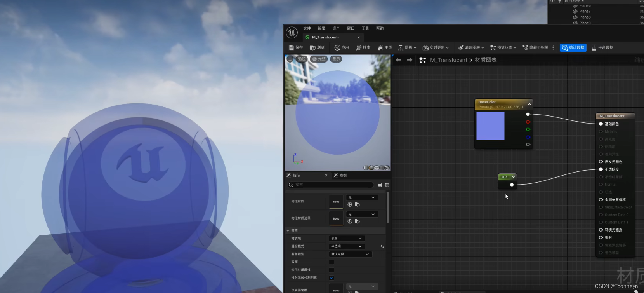Viewport: 644px width, 293px height.
Task: Use selected asset arrow for 物理材质遮罩
Action: (x=350, y=221)
